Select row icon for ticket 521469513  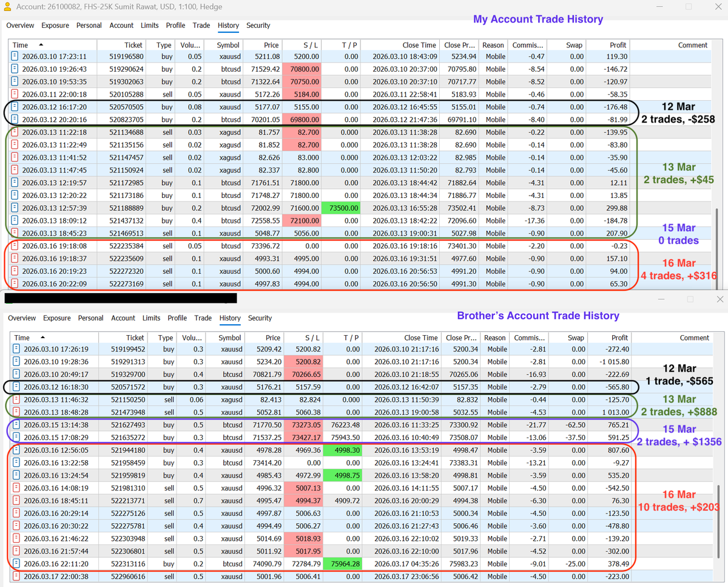pyautogui.click(x=15, y=233)
